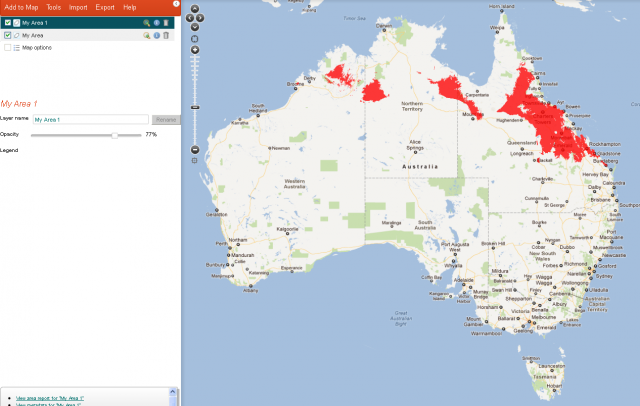This screenshot has width=640, height=406.
Task: Toggle the My Area layer visibility checkbox
Action: (8, 35)
